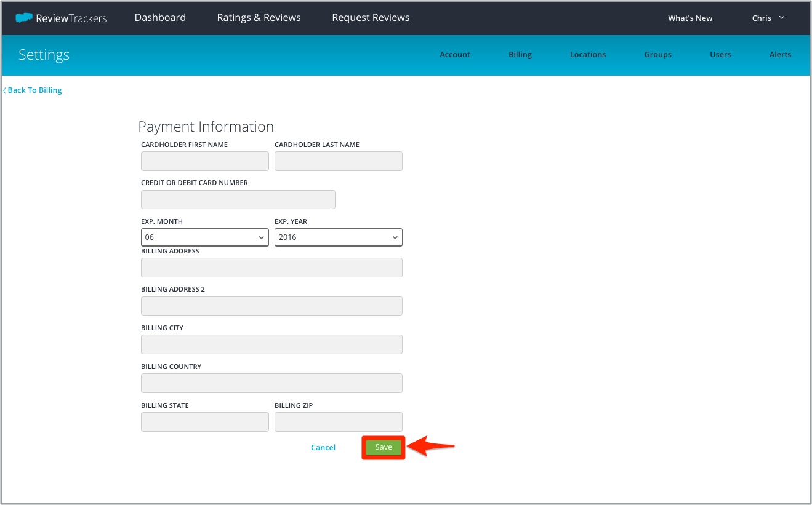Go back to Billing

coord(33,90)
